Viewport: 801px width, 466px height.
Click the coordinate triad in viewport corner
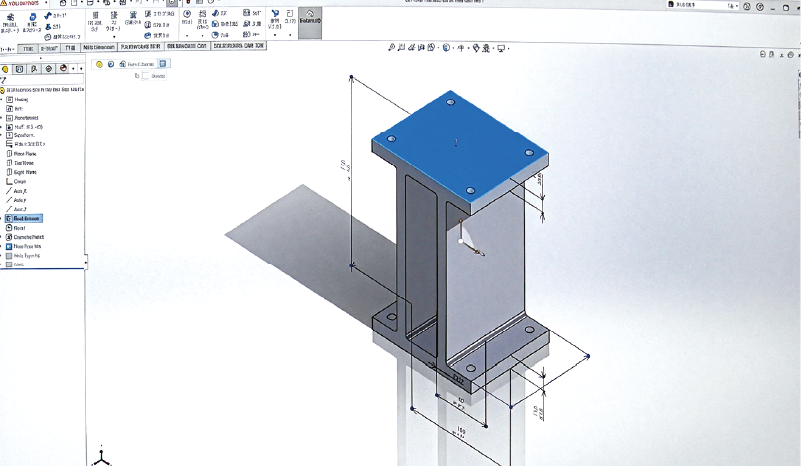point(101,456)
